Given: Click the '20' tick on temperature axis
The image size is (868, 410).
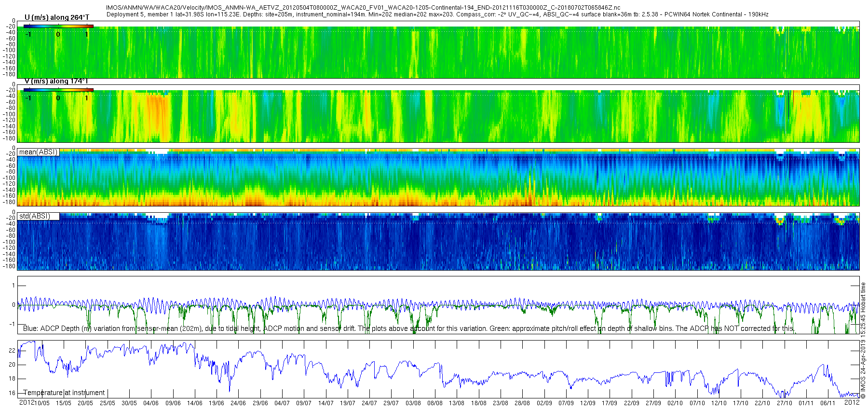Looking at the screenshot, I should (x=12, y=365).
